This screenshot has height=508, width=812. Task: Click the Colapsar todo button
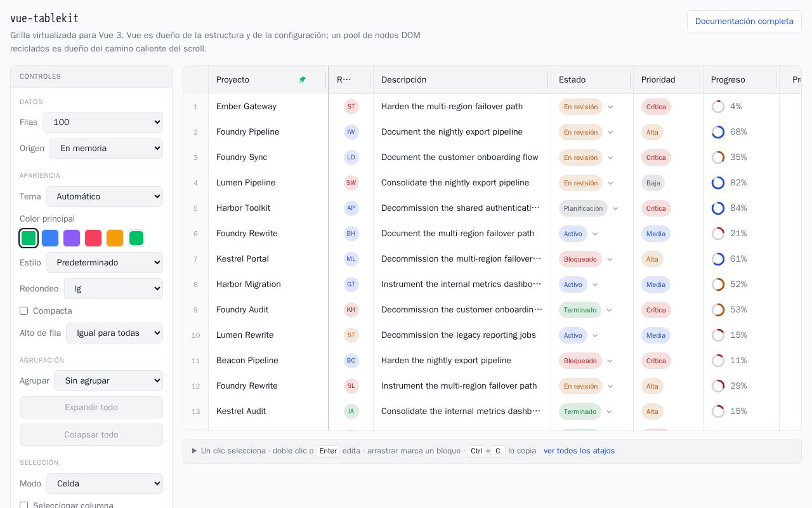click(91, 435)
